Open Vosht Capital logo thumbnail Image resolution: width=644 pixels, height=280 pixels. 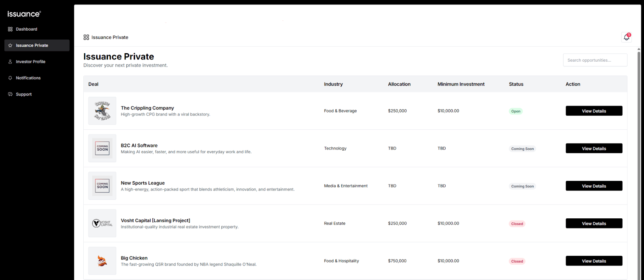(x=102, y=223)
